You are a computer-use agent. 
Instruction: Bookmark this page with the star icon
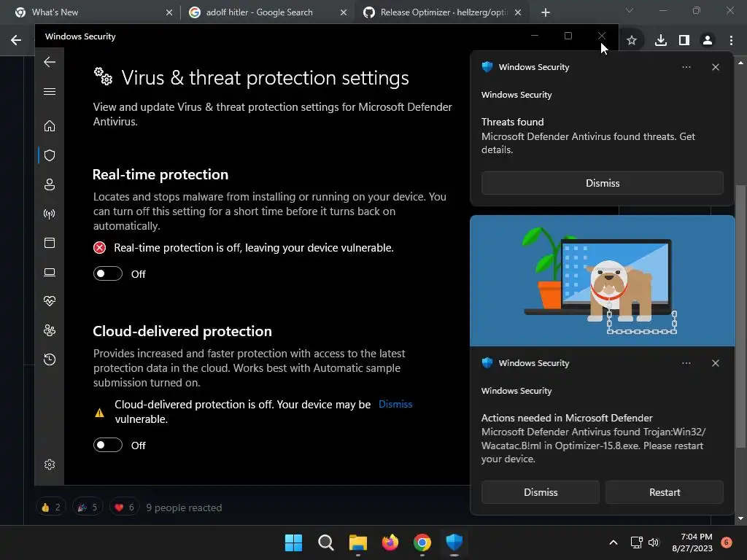click(632, 41)
